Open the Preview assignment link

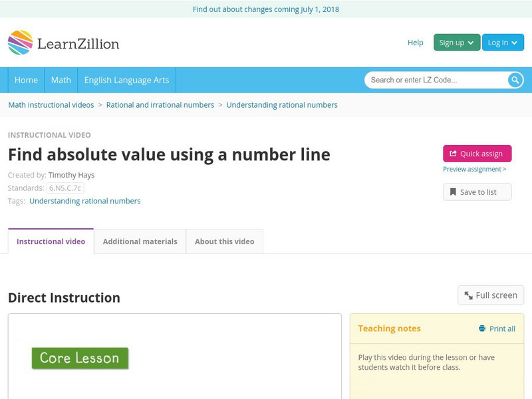coord(473,169)
